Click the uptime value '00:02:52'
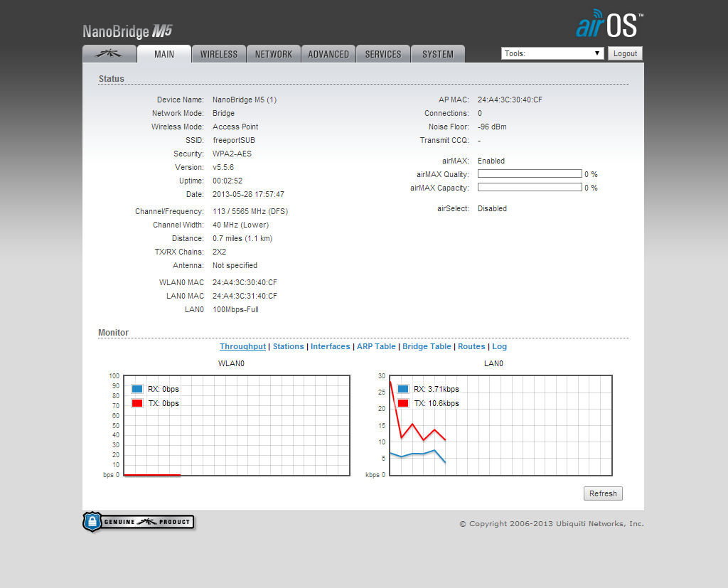This screenshot has height=588, width=728. pyautogui.click(x=227, y=181)
